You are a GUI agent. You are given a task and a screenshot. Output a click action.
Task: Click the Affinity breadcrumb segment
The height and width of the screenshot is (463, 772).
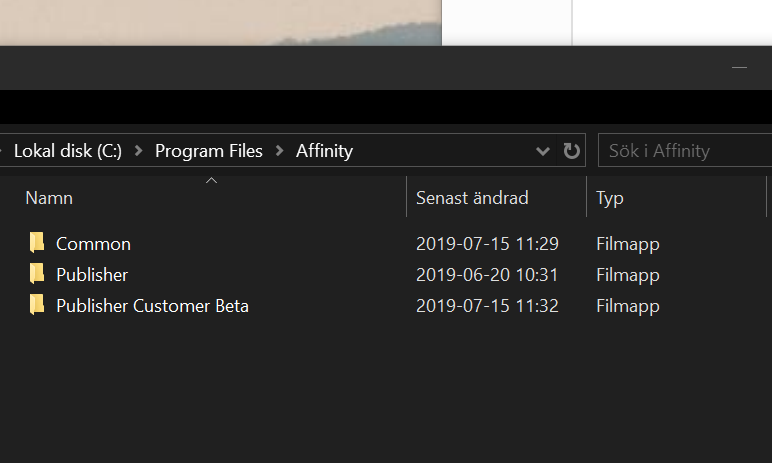point(324,151)
